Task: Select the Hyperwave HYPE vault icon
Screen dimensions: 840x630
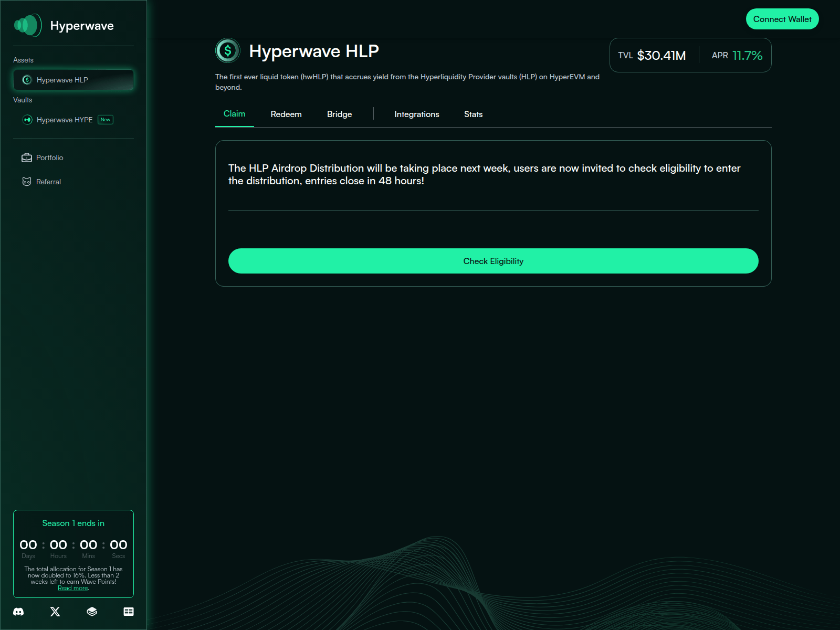Action: [x=27, y=120]
